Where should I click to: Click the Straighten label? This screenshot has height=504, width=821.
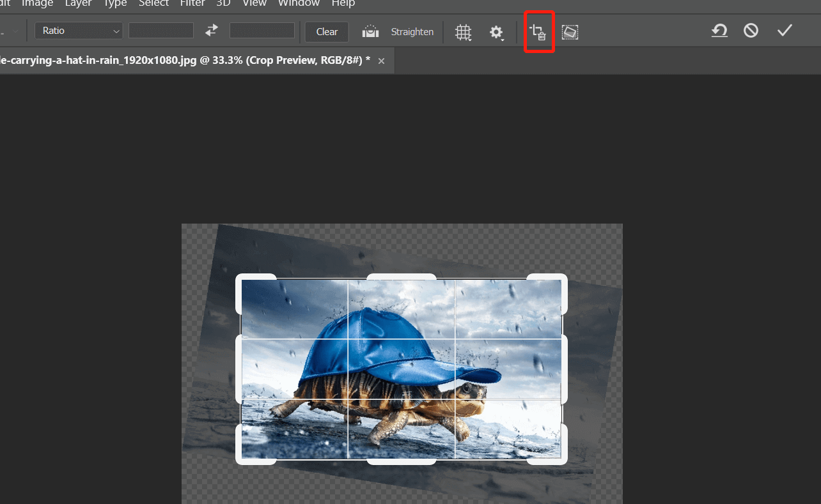click(412, 31)
